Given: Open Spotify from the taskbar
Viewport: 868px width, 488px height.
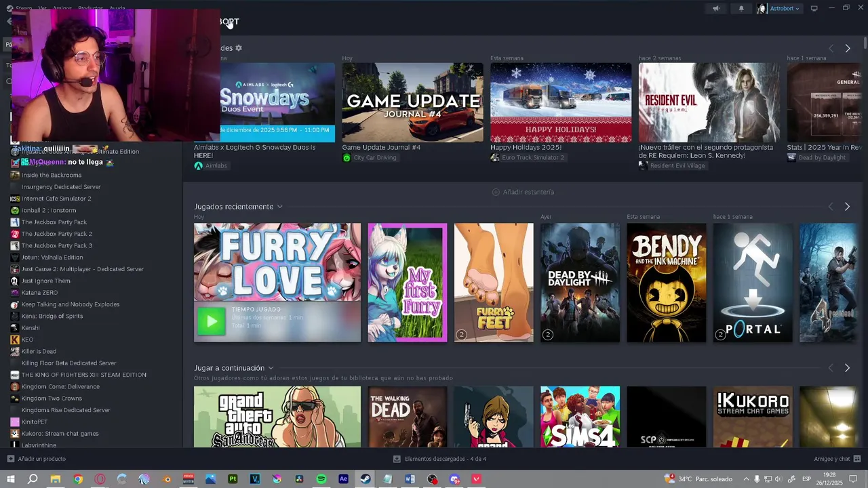Looking at the screenshot, I should [x=321, y=479].
